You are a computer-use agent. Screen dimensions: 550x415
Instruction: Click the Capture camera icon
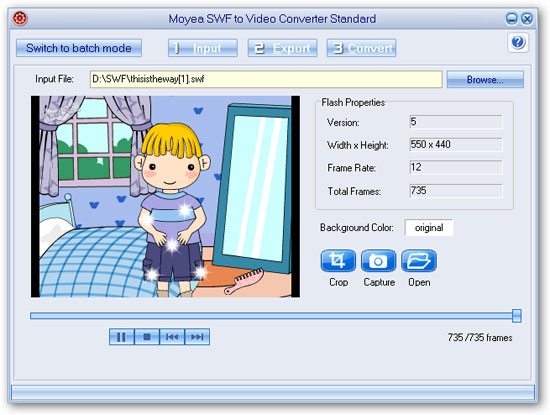(378, 261)
